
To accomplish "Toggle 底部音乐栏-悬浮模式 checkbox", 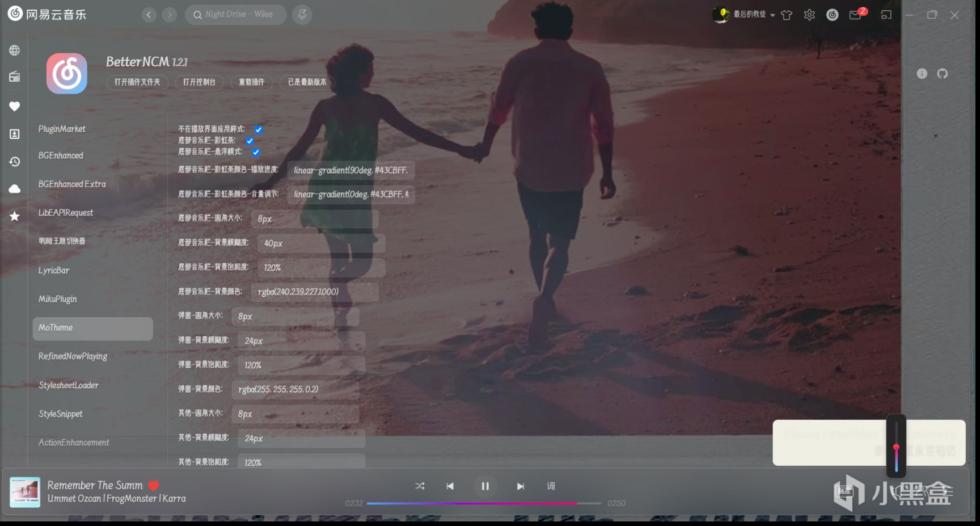I will 256,152.
